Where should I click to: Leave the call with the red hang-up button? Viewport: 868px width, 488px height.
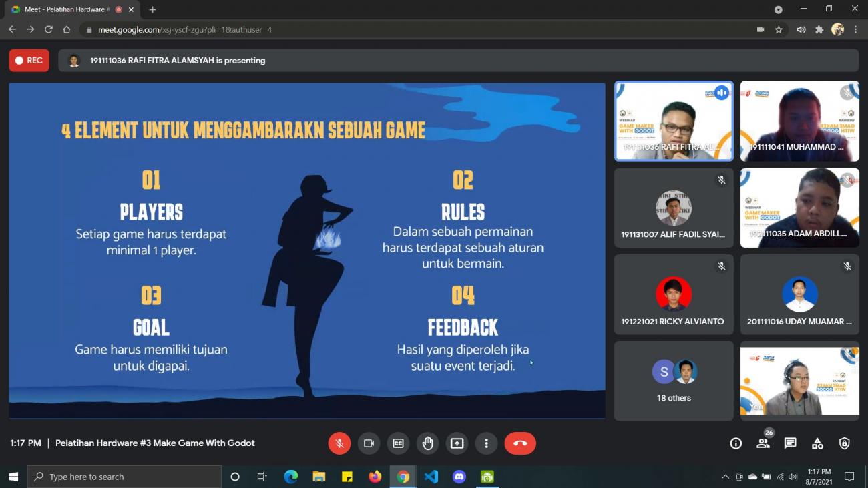[520, 443]
